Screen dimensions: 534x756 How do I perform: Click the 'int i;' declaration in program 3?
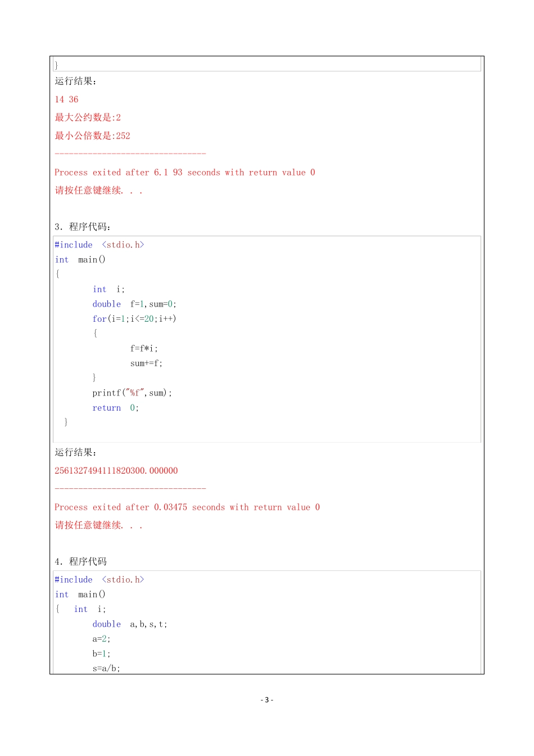coord(108,289)
